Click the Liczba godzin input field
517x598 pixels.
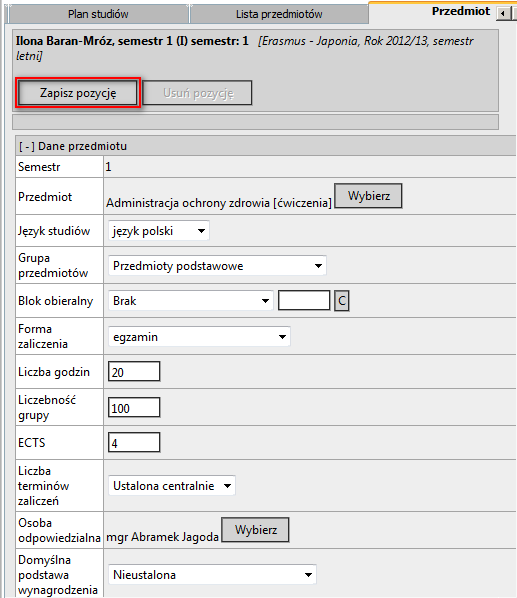click(134, 371)
